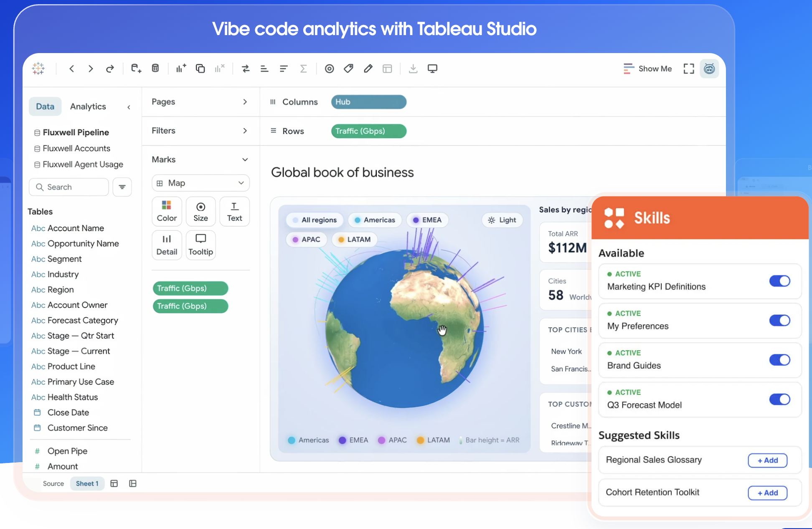Click the Tooltip marks button
Viewport: 812px width, 529px height.
pyautogui.click(x=200, y=245)
